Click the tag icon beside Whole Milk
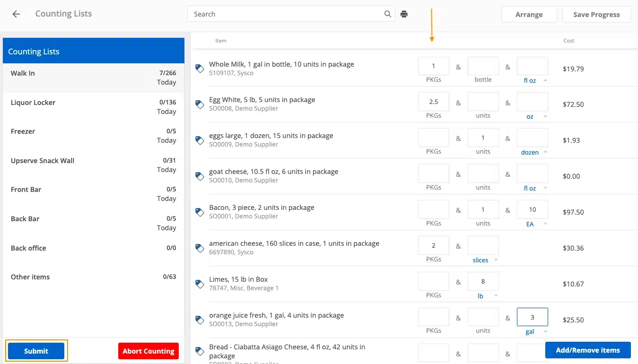The height and width of the screenshot is (364, 638). (199, 69)
